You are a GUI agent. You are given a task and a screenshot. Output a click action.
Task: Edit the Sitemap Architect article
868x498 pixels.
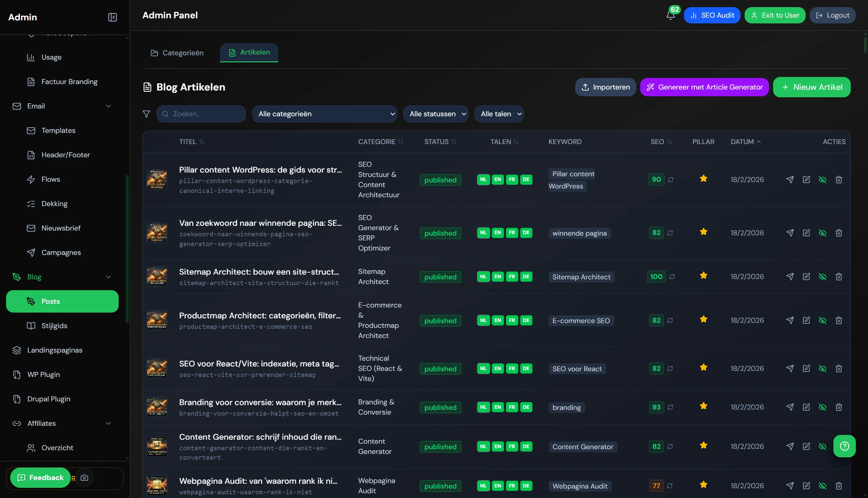tap(806, 277)
